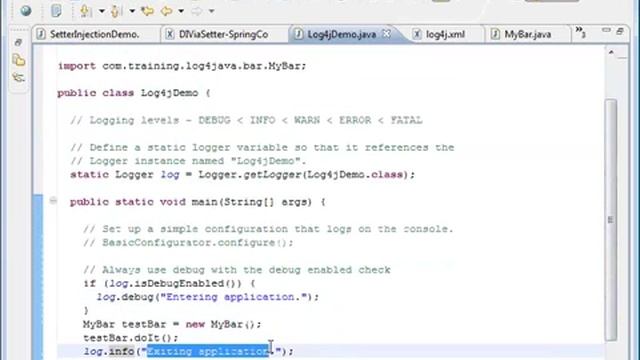Select the Log4jDemo.java tab
This screenshot has width=640, height=360.
pyautogui.click(x=341, y=34)
